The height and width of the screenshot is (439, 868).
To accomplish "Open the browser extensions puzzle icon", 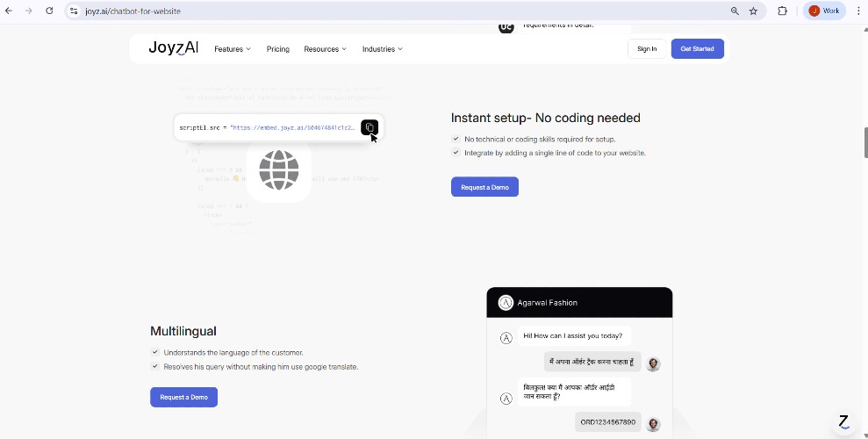I will (x=782, y=11).
